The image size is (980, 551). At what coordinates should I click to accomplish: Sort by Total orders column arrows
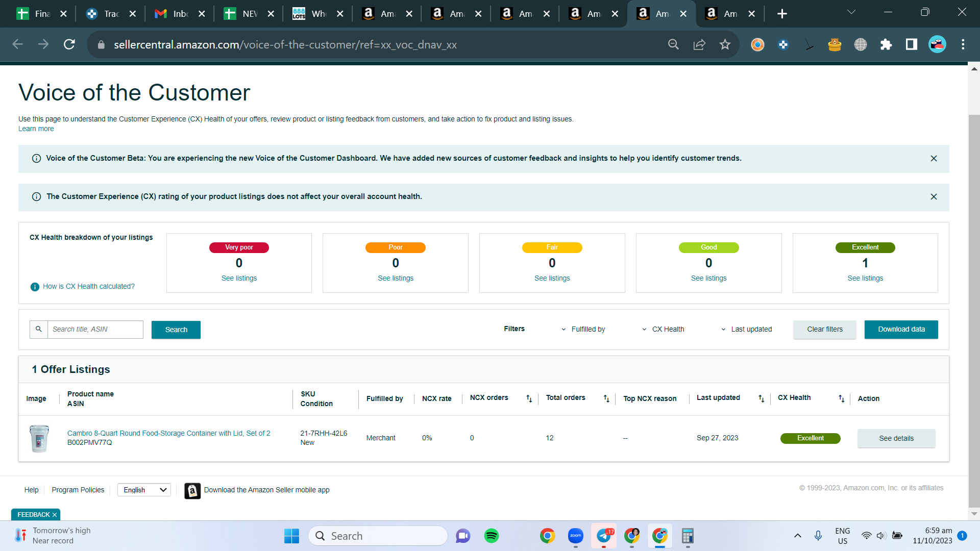(x=606, y=398)
